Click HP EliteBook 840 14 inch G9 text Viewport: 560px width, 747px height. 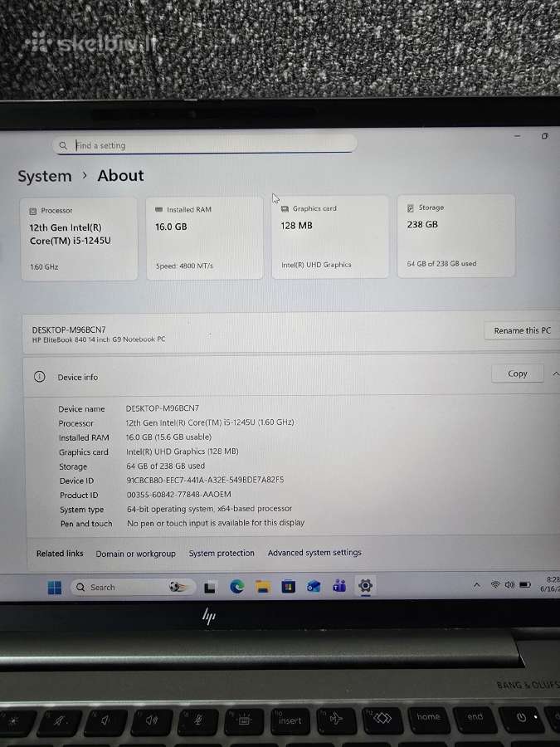coord(99,339)
